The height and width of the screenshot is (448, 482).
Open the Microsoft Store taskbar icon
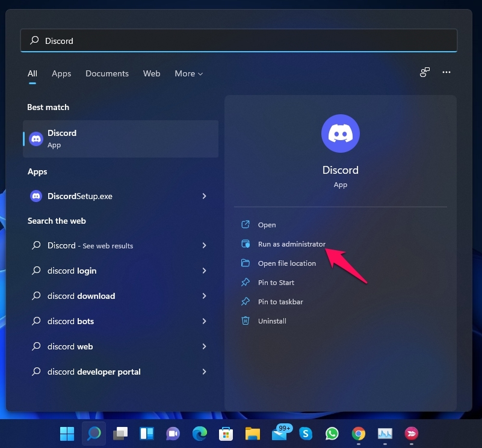tap(226, 433)
